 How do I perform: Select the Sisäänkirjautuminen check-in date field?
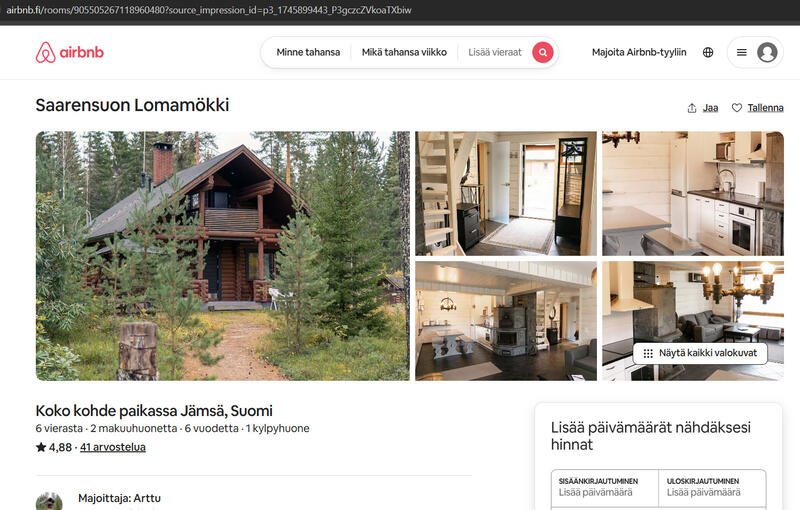tap(605, 488)
